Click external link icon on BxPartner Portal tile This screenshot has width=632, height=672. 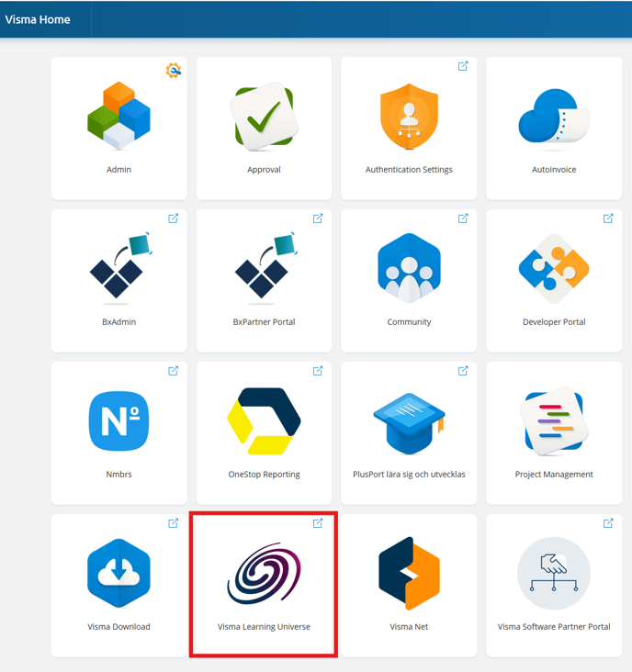pos(318,218)
